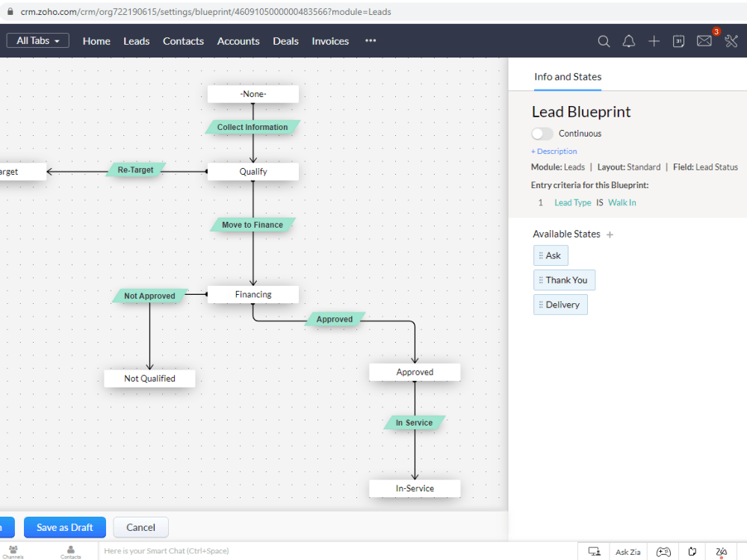Select the Not Approved transition
Screen dimensions: 747x560
149,296
